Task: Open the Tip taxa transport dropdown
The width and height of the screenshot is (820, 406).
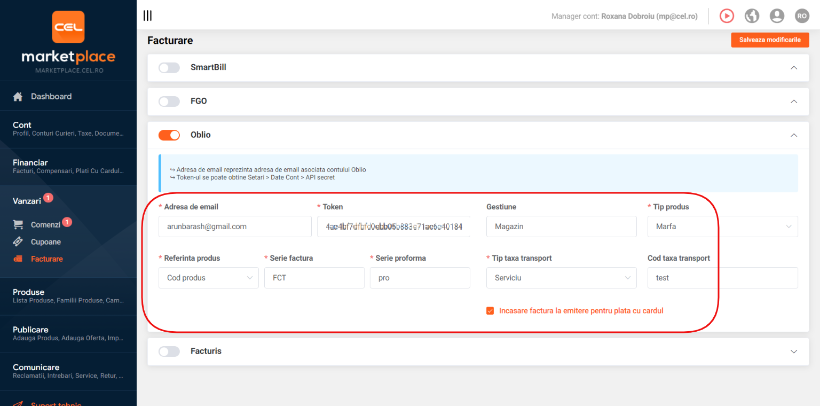Action: (561, 278)
